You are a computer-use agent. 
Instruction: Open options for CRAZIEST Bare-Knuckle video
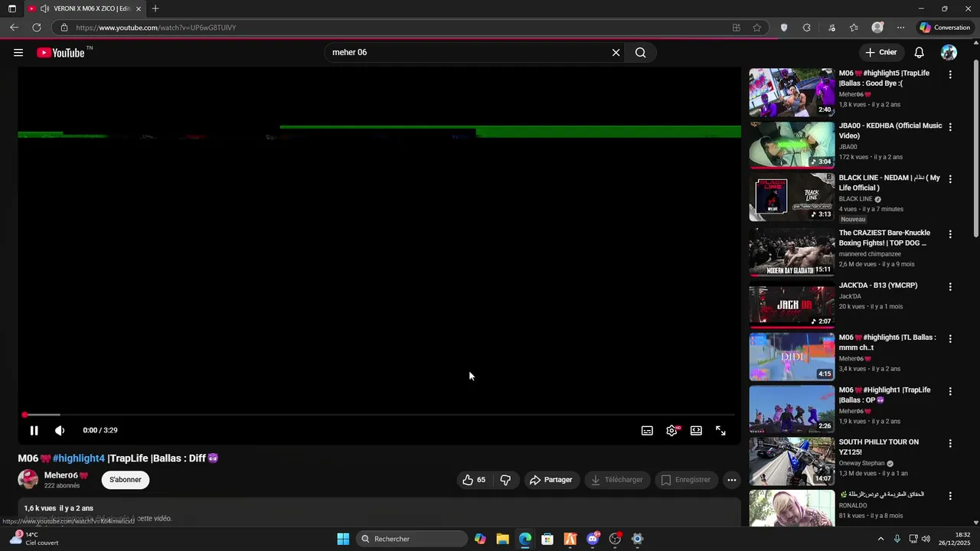click(x=950, y=234)
